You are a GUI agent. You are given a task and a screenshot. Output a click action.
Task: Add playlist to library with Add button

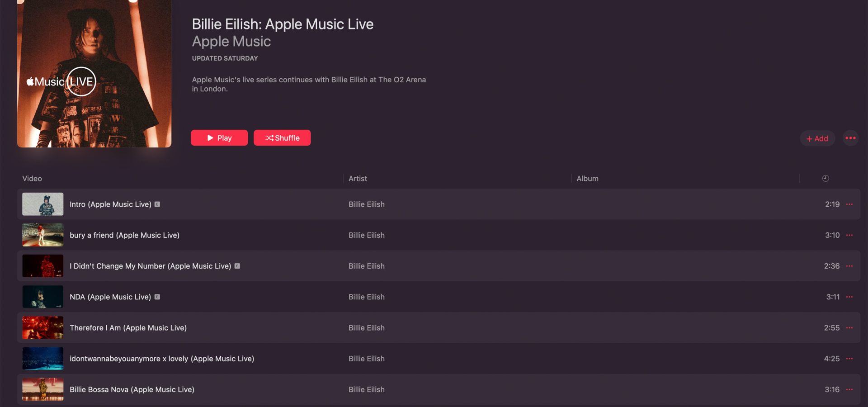point(817,138)
